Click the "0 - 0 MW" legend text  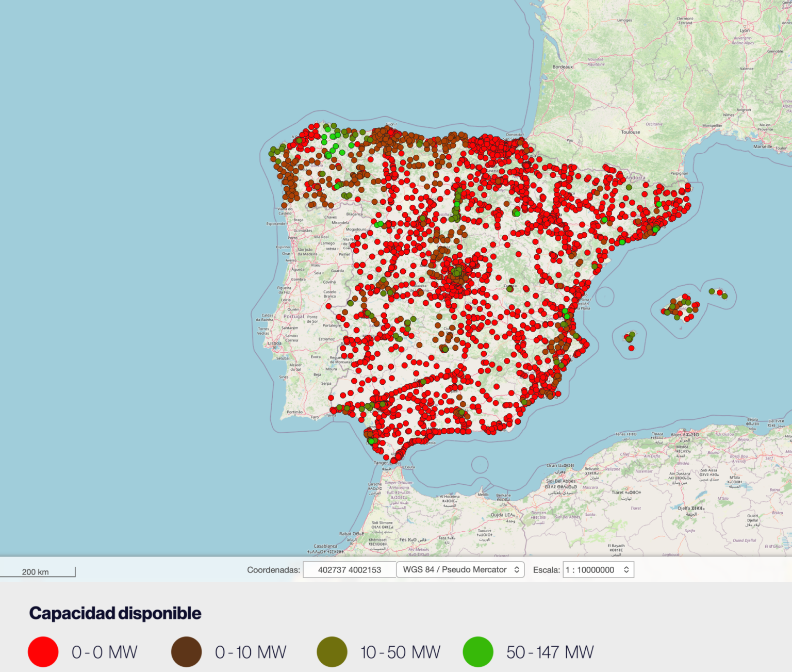pyautogui.click(x=105, y=652)
